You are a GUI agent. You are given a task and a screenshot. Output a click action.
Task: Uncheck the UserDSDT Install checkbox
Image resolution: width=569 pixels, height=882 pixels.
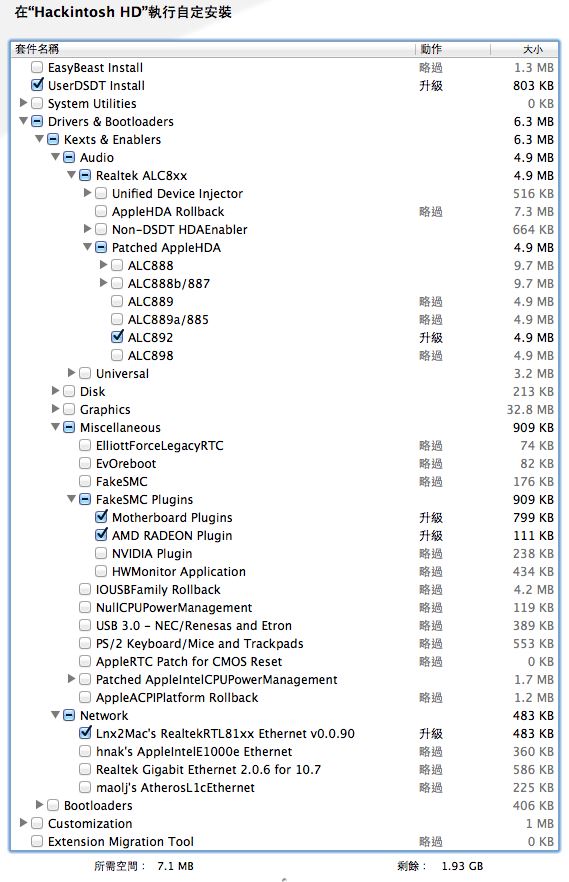(x=37, y=86)
